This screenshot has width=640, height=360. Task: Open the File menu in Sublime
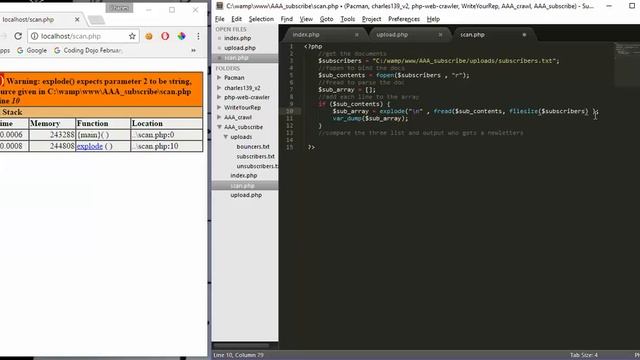[x=220, y=19]
